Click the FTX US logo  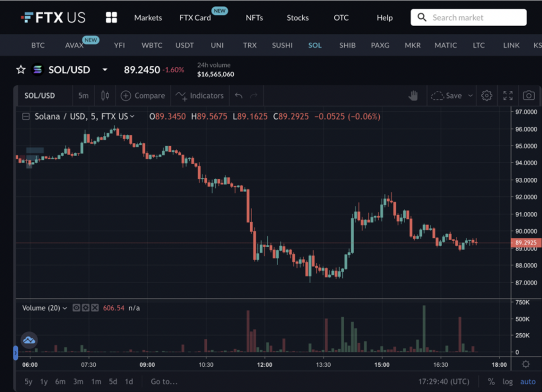click(x=53, y=18)
